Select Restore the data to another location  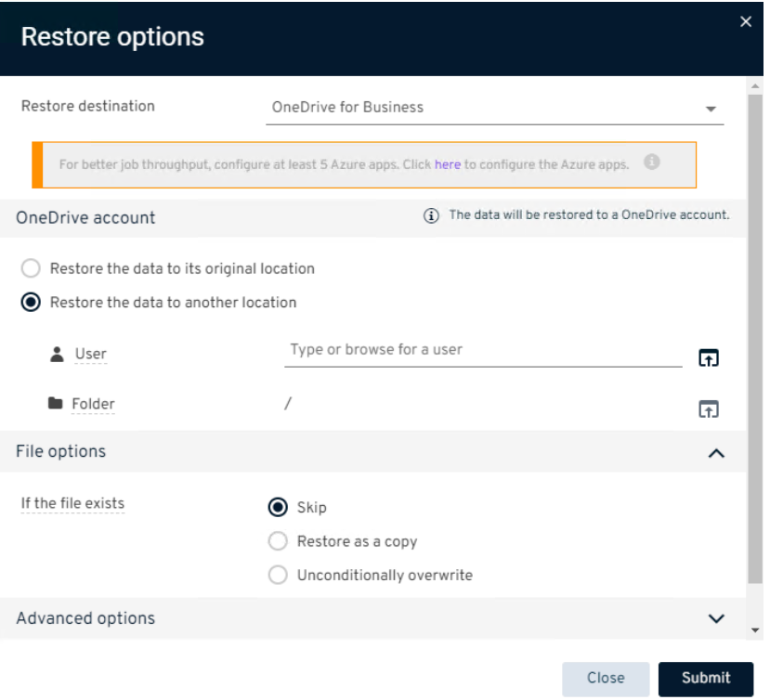(32, 303)
